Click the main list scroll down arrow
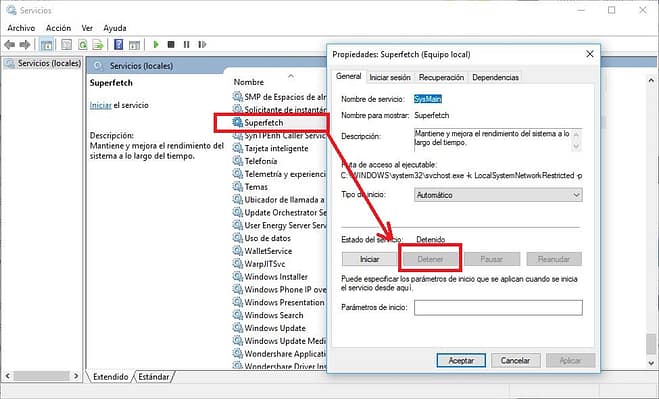Viewport: 659px width, 399px height. click(651, 363)
